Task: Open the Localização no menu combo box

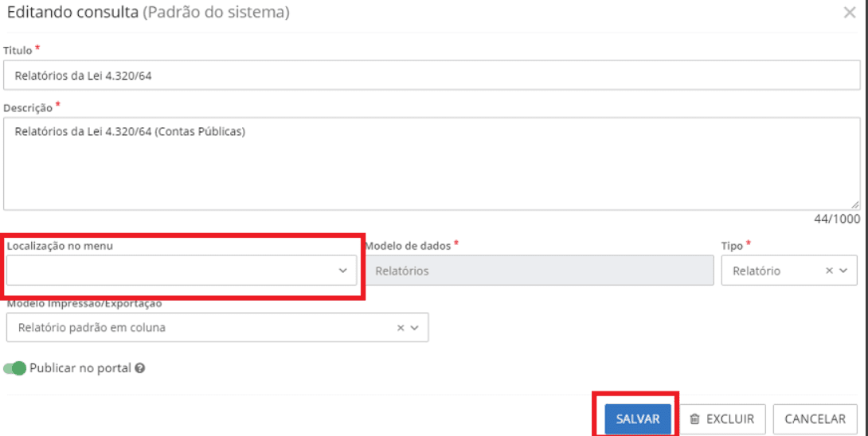Action: point(171,271)
